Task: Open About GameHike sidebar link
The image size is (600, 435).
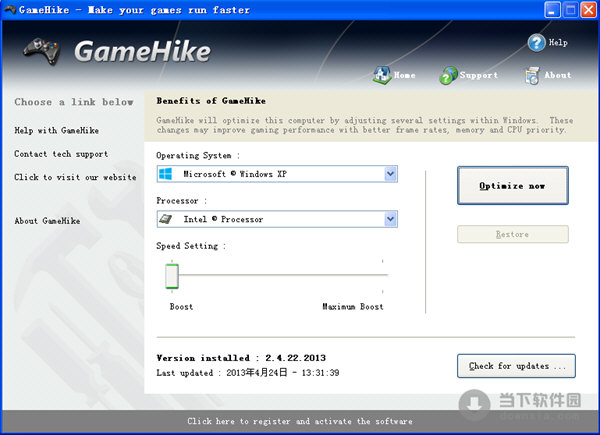Action: [47, 221]
